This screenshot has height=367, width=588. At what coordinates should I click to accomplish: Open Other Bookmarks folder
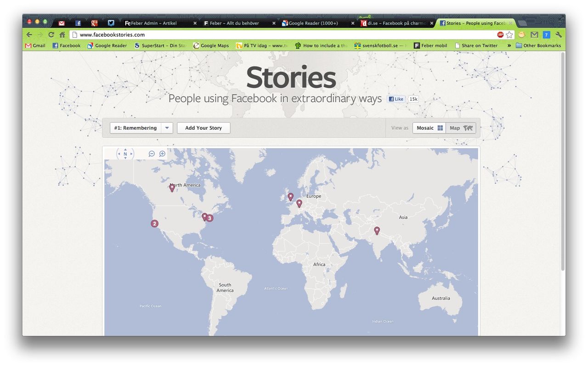pos(538,46)
